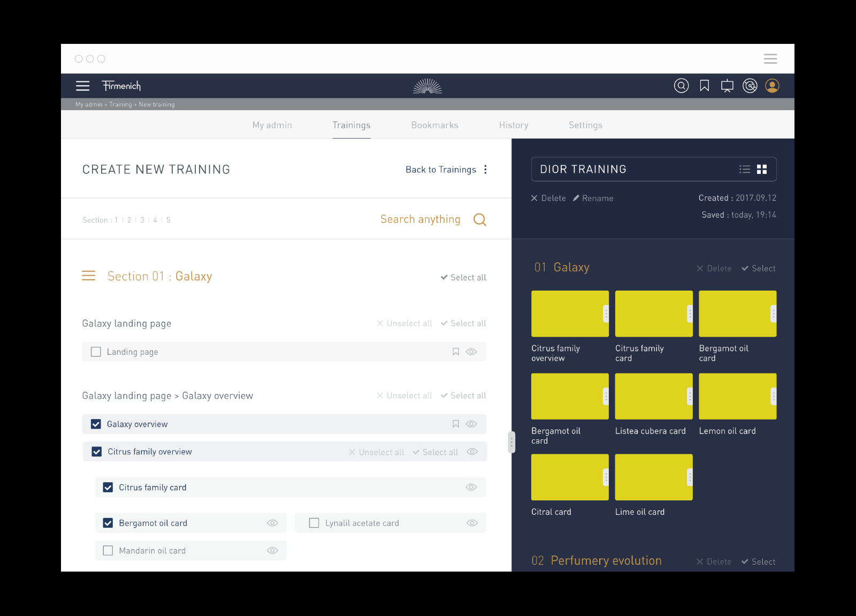Open the History tab
Screen dimensions: 856x616
click(x=514, y=125)
